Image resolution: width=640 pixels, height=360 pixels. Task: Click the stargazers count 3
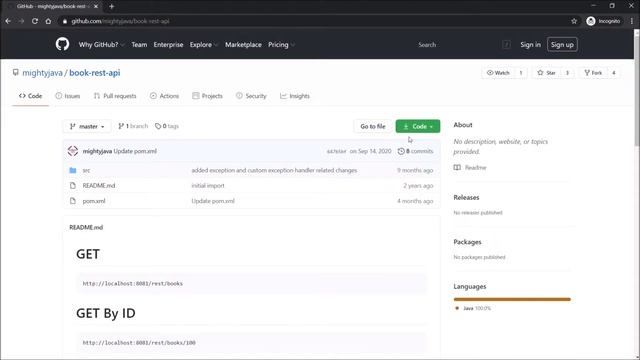(x=567, y=73)
